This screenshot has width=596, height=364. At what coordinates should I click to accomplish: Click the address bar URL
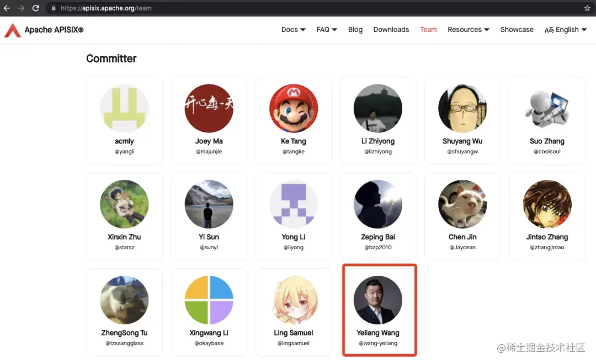tap(106, 8)
